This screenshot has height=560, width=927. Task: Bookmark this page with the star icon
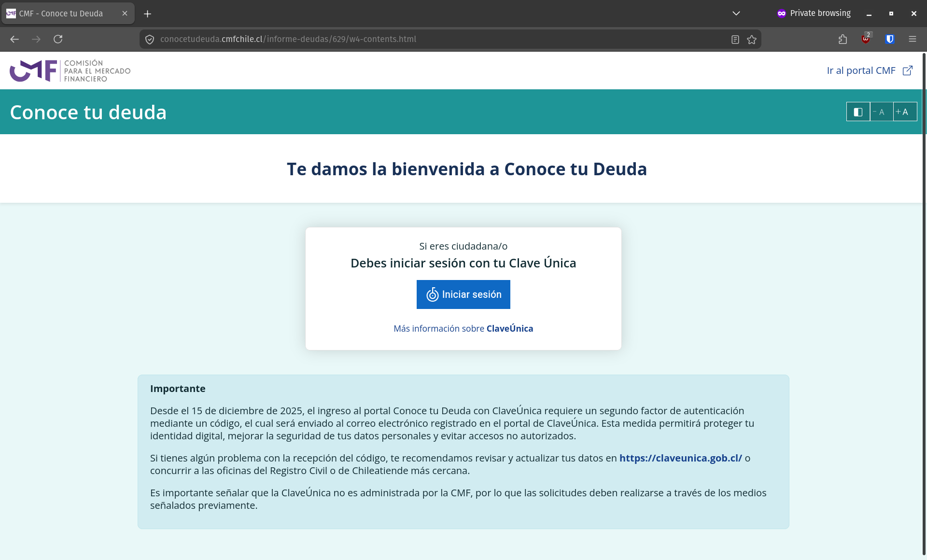pos(752,40)
